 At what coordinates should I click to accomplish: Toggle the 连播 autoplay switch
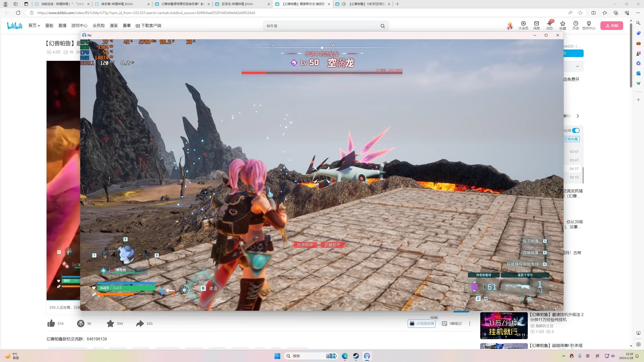(x=576, y=130)
